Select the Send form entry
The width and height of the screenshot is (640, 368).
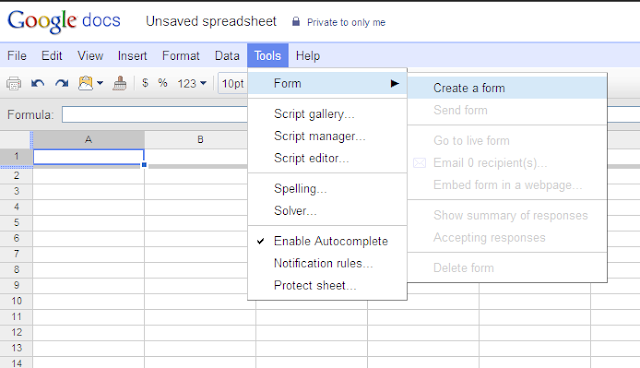[507, 110]
